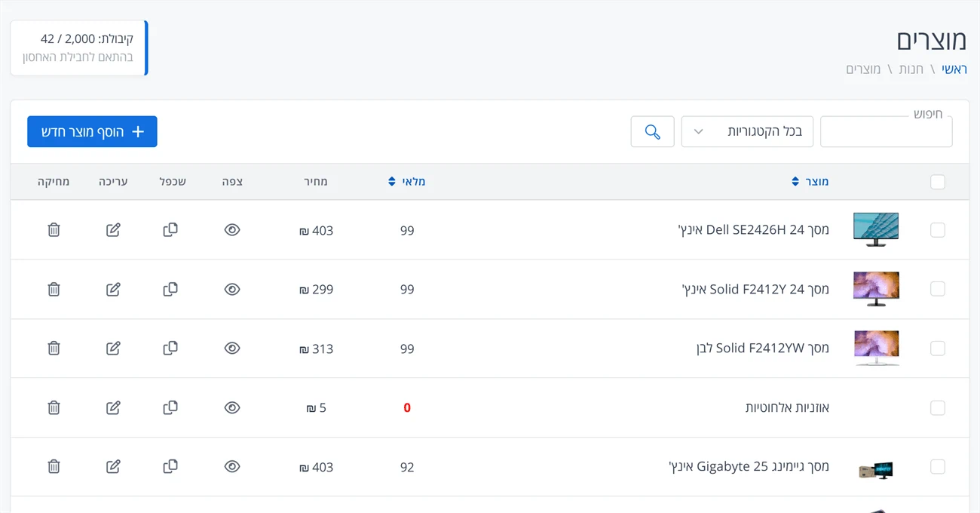Open the בכל הקטגוריות category dropdown

[x=747, y=131]
